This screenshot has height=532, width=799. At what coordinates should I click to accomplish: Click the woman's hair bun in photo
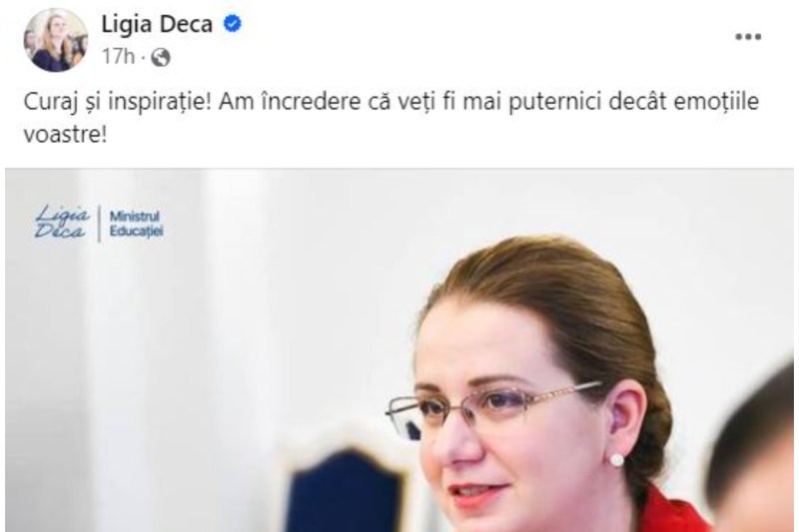pos(651,427)
